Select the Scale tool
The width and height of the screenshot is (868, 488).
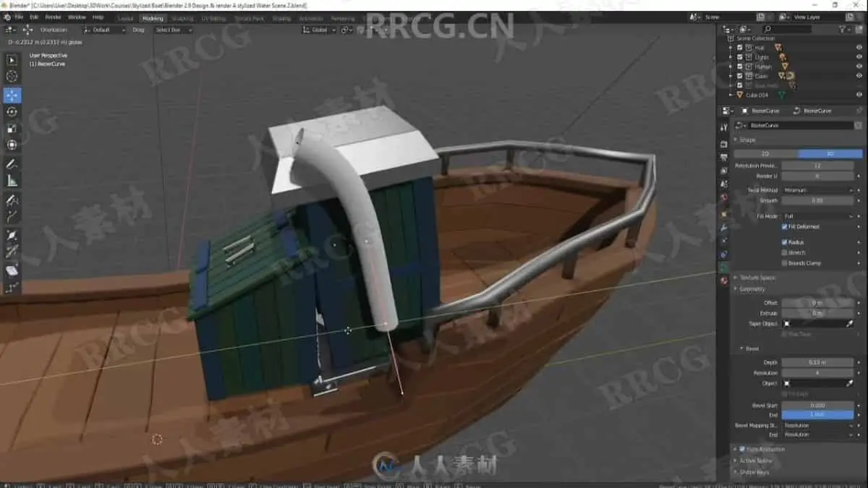[x=12, y=129]
